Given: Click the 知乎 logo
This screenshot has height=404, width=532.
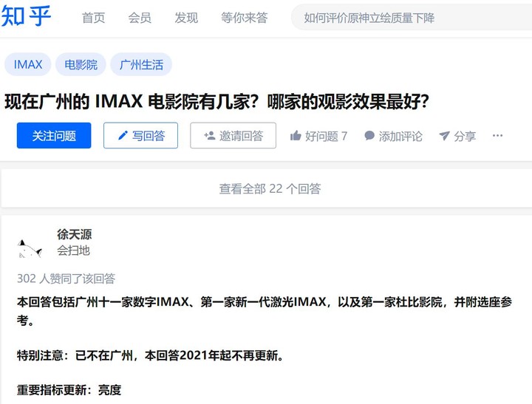Looking at the screenshot, I should [x=26, y=16].
